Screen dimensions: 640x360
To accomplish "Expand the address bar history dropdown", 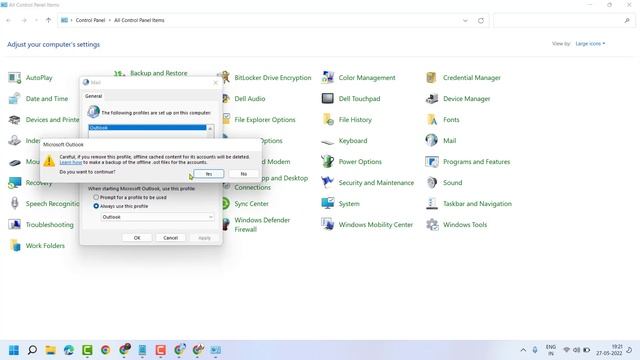I will 465,20.
